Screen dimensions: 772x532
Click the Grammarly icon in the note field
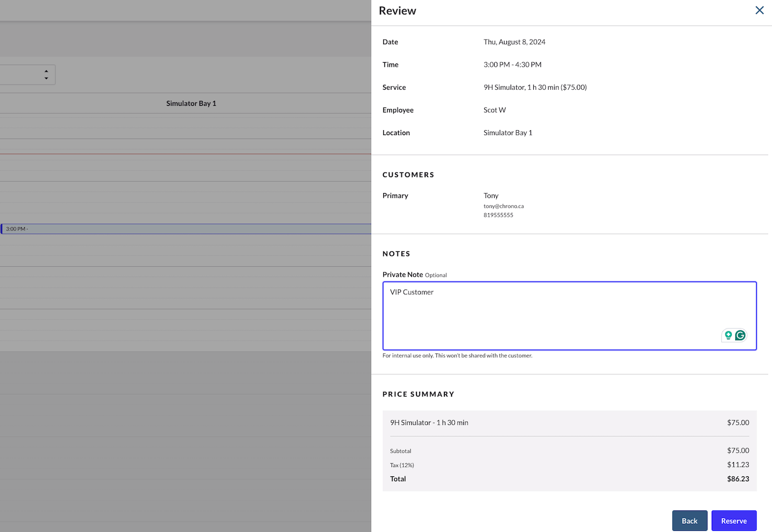pyautogui.click(x=740, y=335)
